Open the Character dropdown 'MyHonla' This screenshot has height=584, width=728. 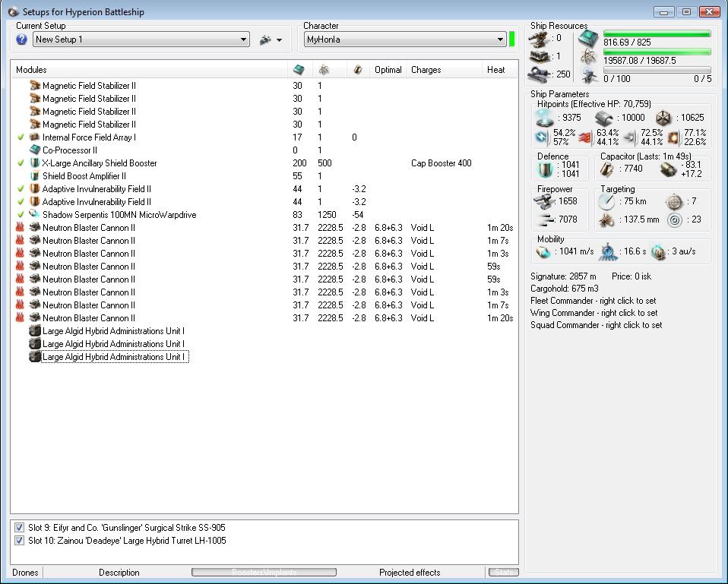[405, 39]
